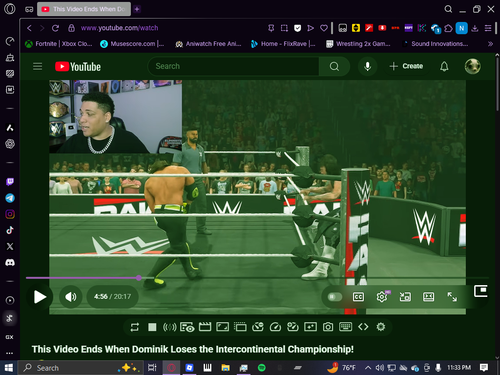The image size is (500, 375).
Task: Open playback speed gauge in enhancer toolbar
Action: tap(275, 327)
